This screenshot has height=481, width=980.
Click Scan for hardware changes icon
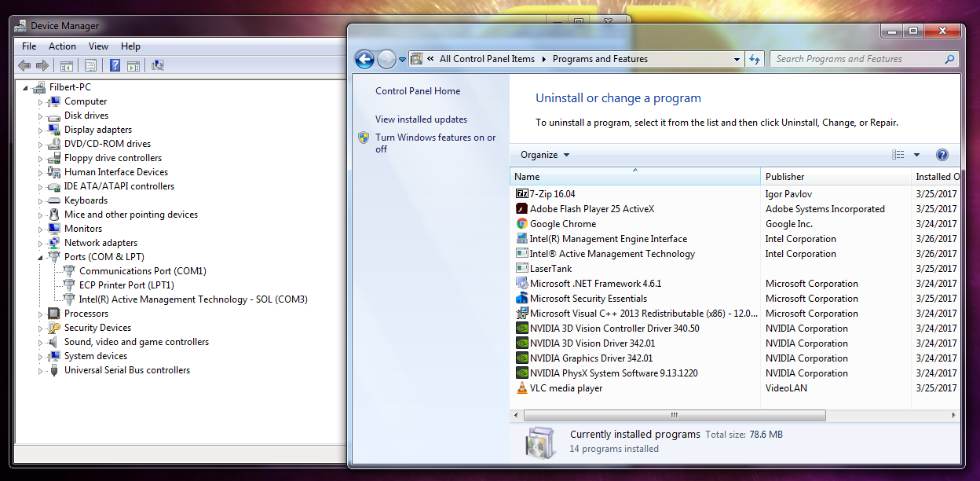click(158, 66)
